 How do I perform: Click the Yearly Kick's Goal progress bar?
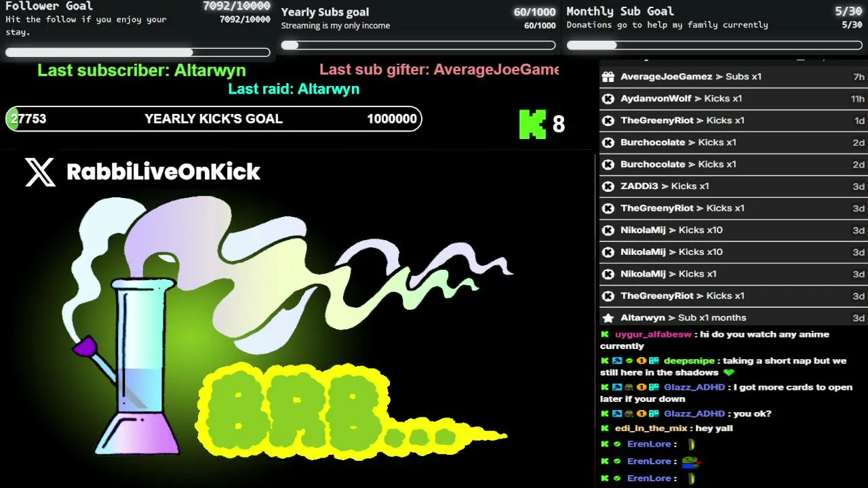tap(214, 119)
